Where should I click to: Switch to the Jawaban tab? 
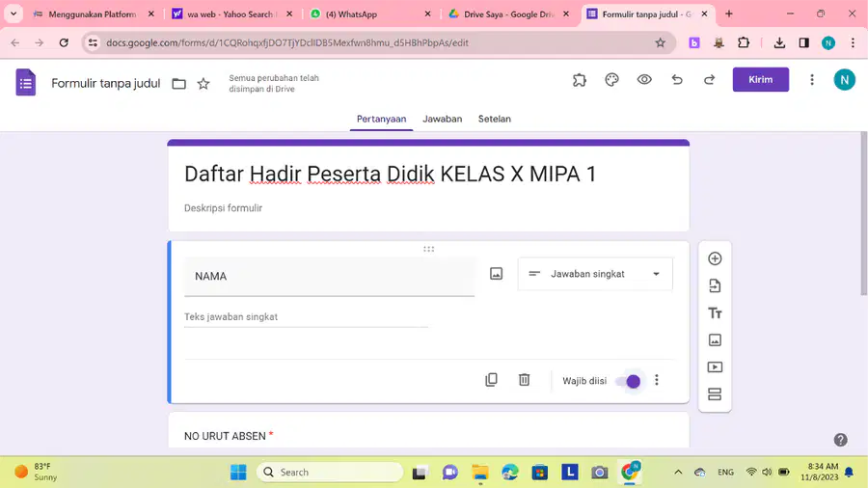point(443,119)
